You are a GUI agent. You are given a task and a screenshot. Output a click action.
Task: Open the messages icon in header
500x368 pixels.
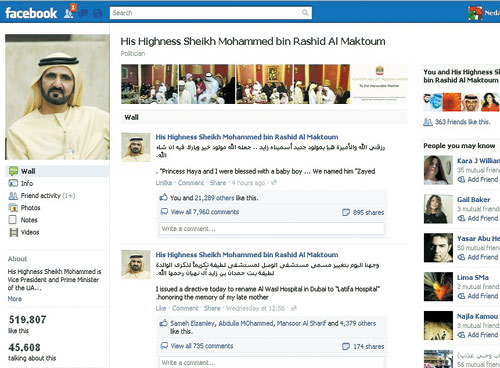[x=83, y=13]
